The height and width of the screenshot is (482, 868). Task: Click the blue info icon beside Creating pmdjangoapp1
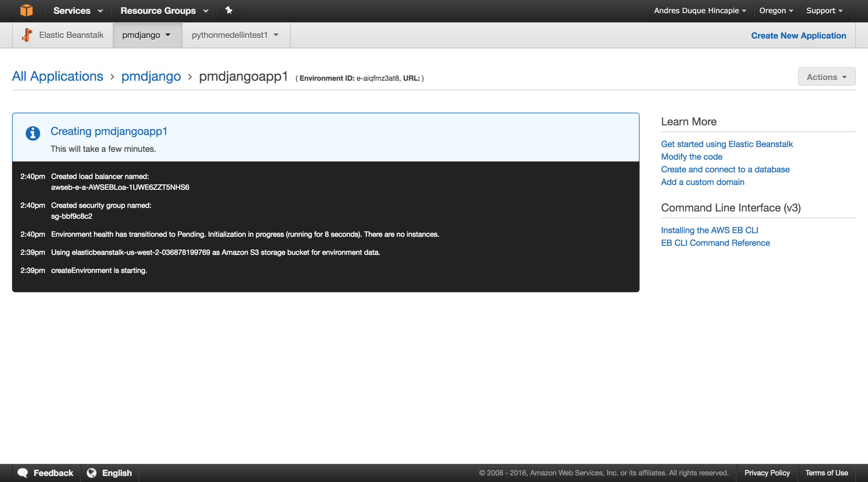pyautogui.click(x=33, y=134)
